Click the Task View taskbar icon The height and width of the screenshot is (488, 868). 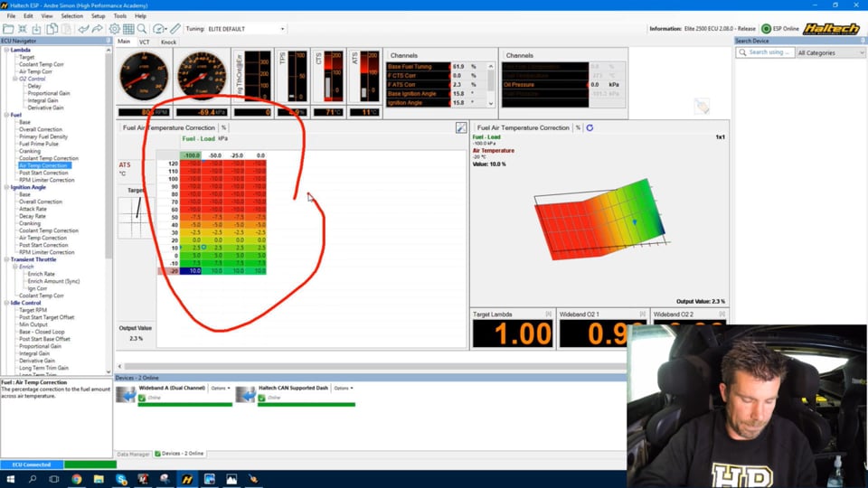click(x=54, y=479)
